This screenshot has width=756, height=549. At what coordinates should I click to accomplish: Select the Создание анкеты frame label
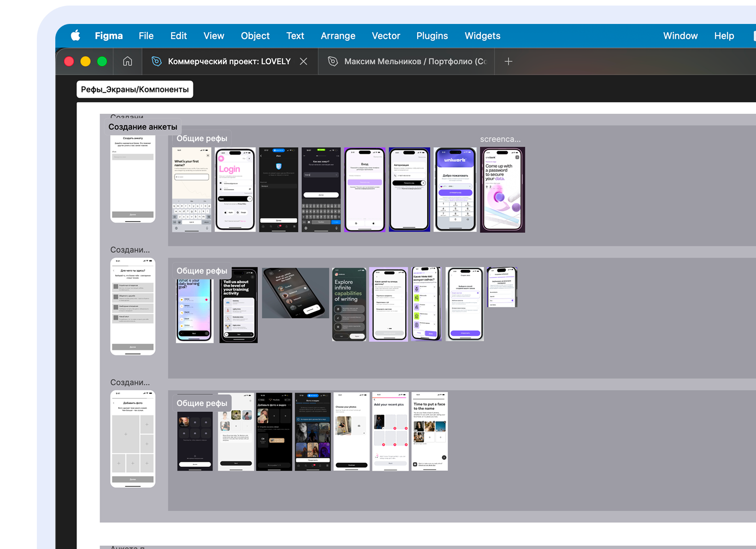(142, 127)
